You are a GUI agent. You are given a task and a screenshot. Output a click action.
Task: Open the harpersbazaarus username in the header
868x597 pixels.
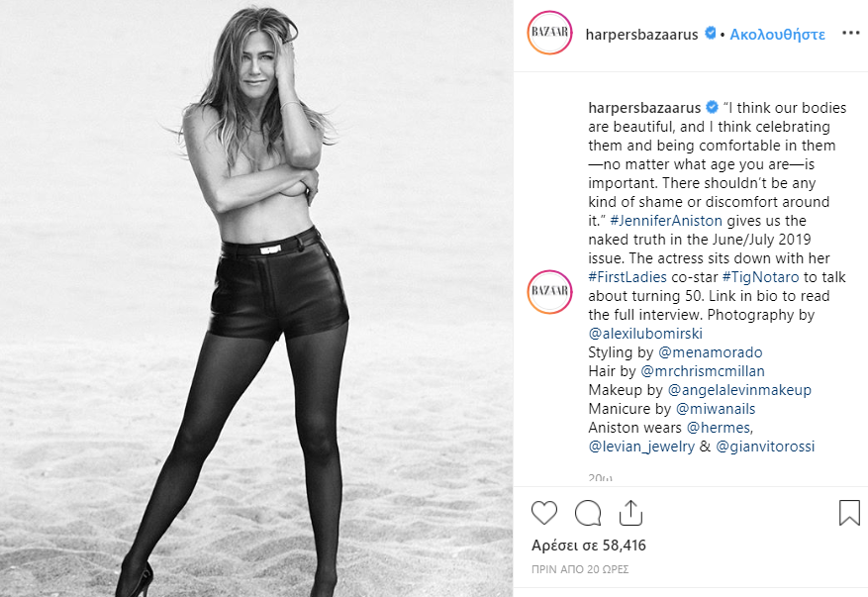641,35
